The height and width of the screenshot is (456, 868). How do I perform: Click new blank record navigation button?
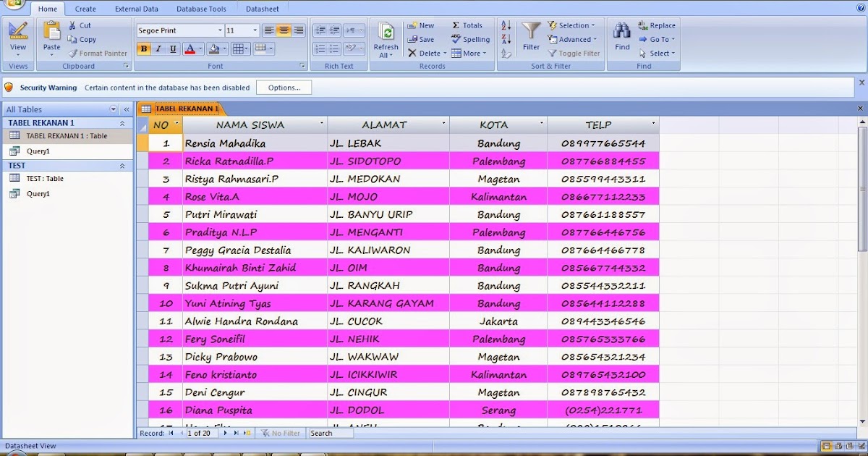[247, 433]
